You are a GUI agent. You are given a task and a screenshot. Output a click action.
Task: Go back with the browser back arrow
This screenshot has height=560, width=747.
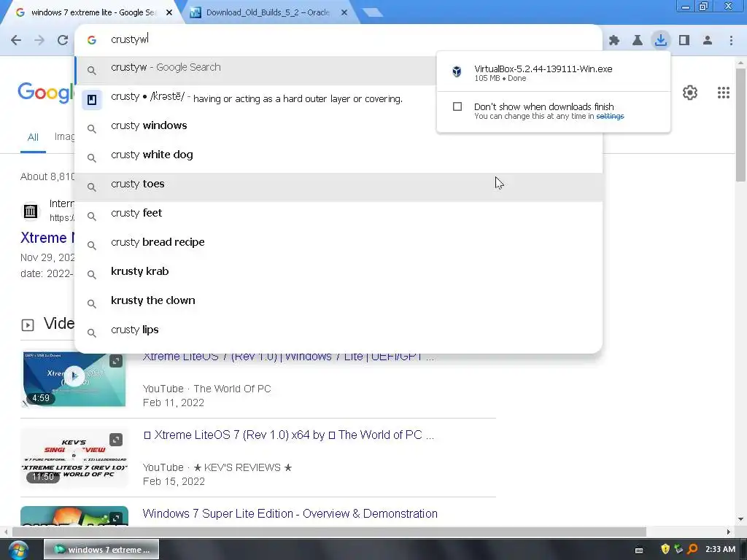(x=16, y=40)
